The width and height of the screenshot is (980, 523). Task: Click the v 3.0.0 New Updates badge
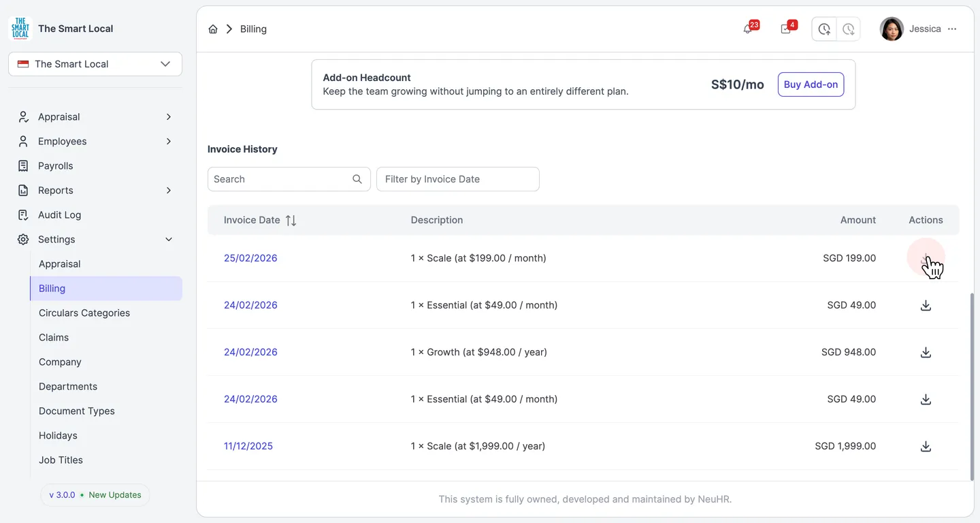click(95, 495)
